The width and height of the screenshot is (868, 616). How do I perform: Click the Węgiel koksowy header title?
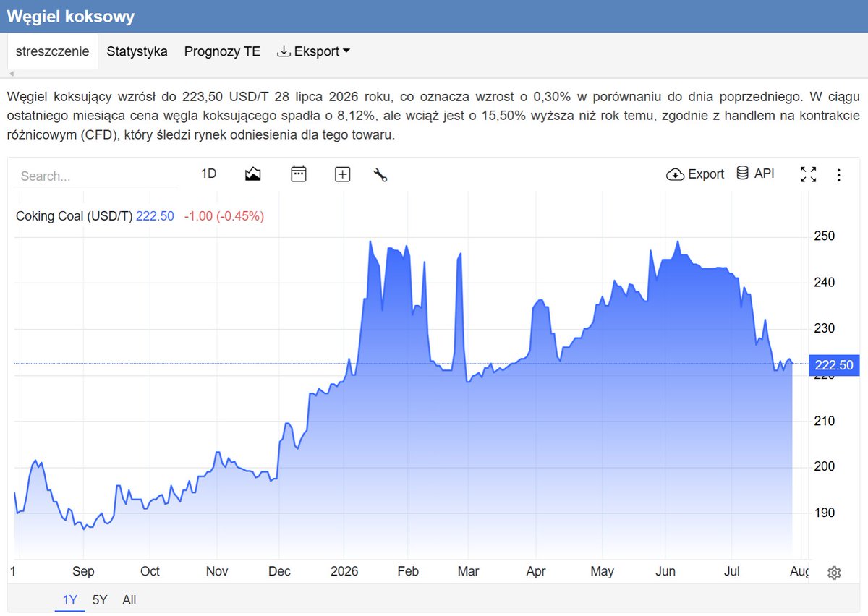coord(71,17)
